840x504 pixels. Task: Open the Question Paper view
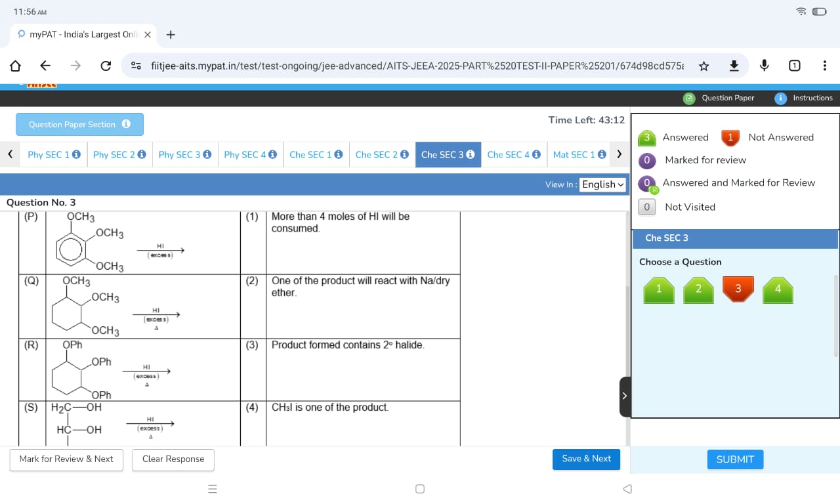[719, 98]
